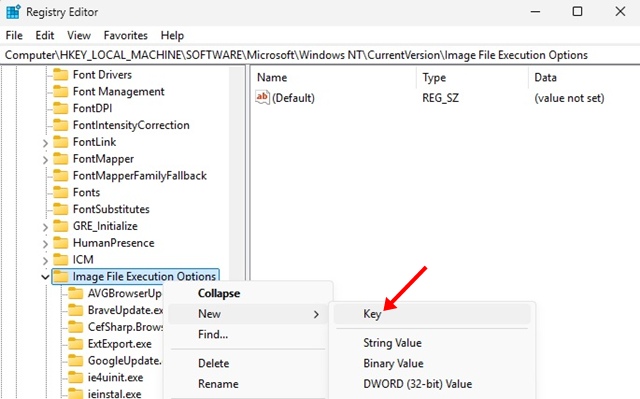Click the Type column header

[x=434, y=78]
